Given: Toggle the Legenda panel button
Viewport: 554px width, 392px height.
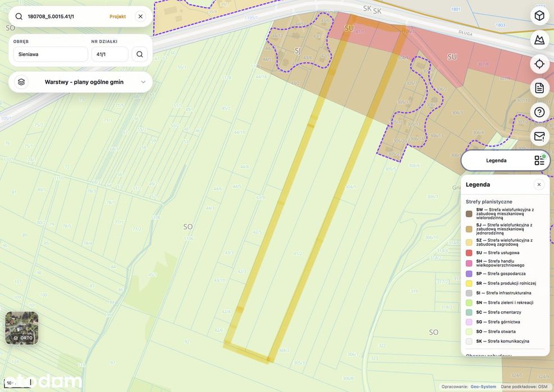Looking at the screenshot, I should click(505, 160).
